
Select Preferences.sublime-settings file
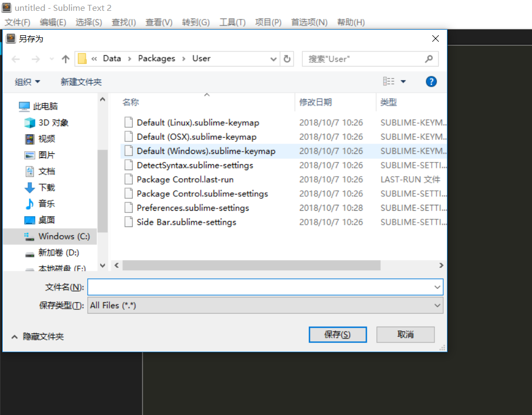coord(193,208)
